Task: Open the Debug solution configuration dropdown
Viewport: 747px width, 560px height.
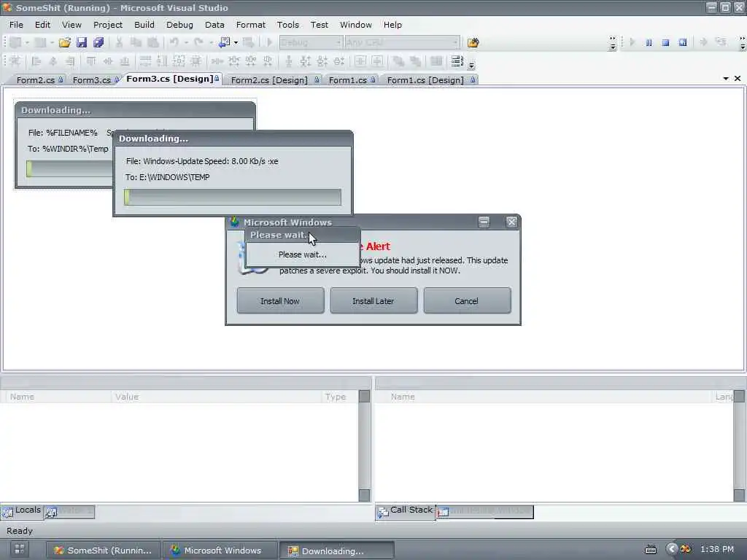Action: [x=311, y=42]
